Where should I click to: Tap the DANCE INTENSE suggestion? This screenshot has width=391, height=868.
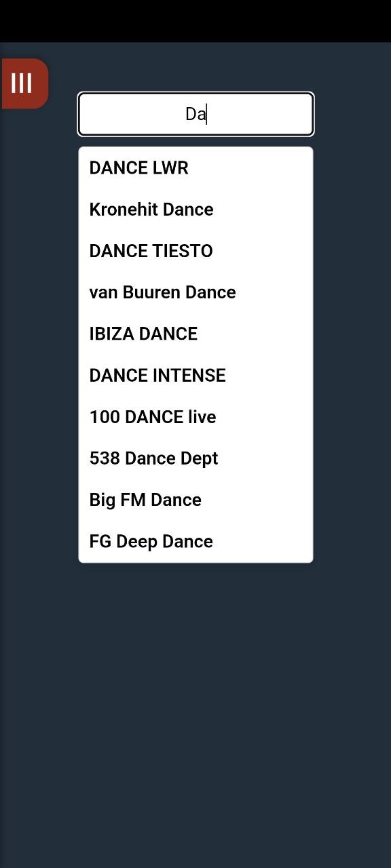(195, 375)
